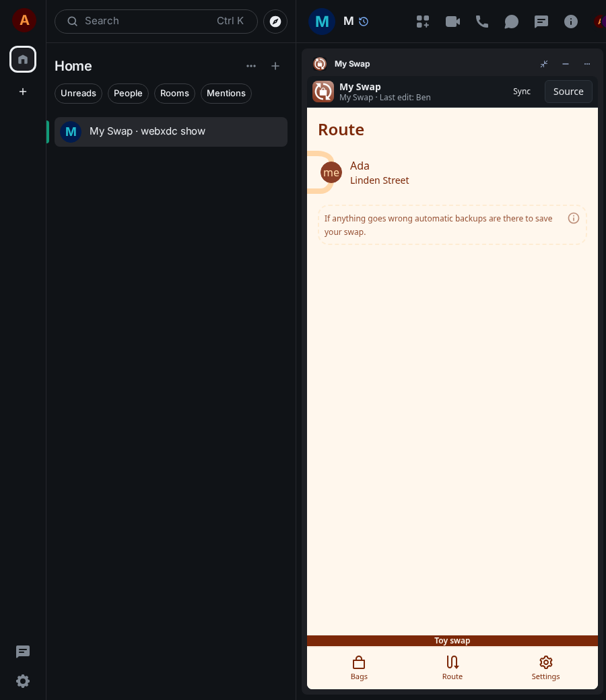Open the My Swap widget options menu
The image size is (606, 700).
pyautogui.click(x=586, y=64)
